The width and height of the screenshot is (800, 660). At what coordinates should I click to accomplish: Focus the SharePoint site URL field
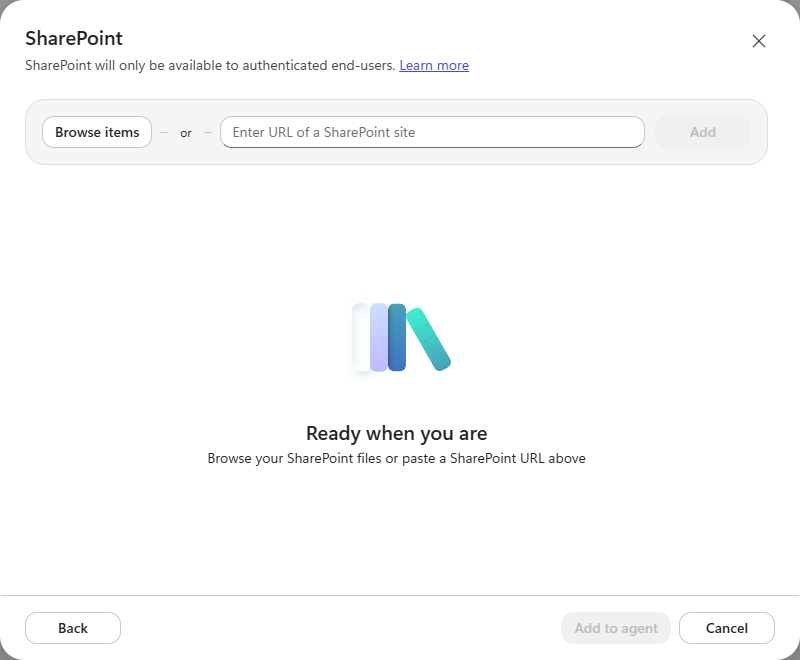coord(432,132)
